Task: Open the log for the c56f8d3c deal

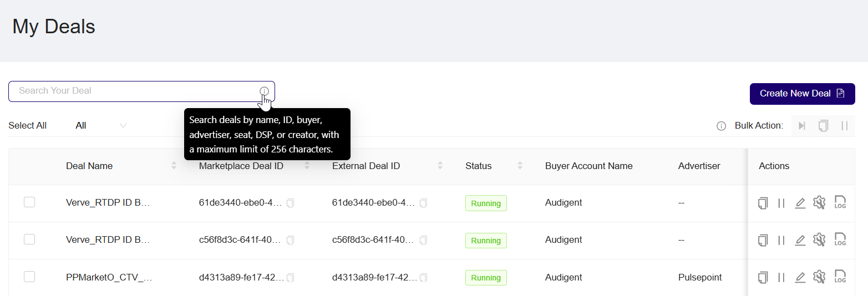Action: [x=840, y=239]
